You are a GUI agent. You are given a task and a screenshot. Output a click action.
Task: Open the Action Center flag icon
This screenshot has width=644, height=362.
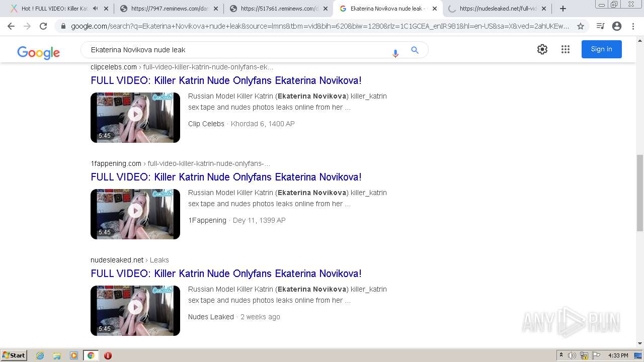(x=596, y=355)
